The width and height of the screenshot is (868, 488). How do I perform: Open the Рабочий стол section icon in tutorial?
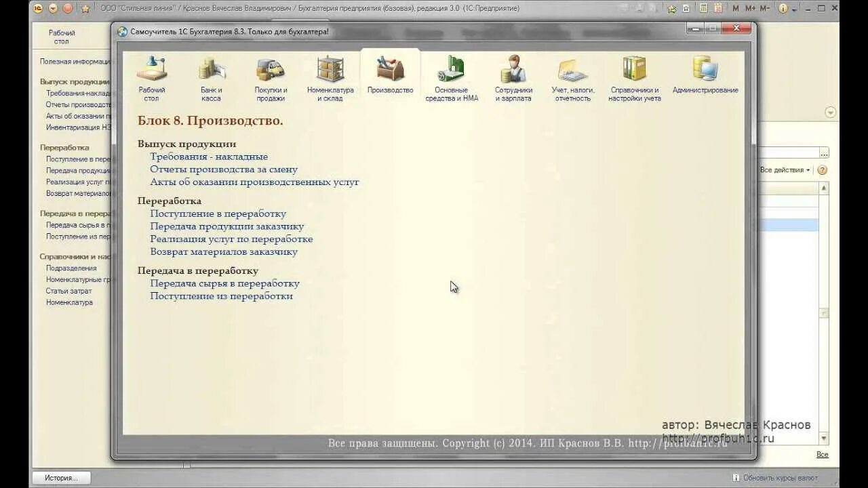click(152, 69)
